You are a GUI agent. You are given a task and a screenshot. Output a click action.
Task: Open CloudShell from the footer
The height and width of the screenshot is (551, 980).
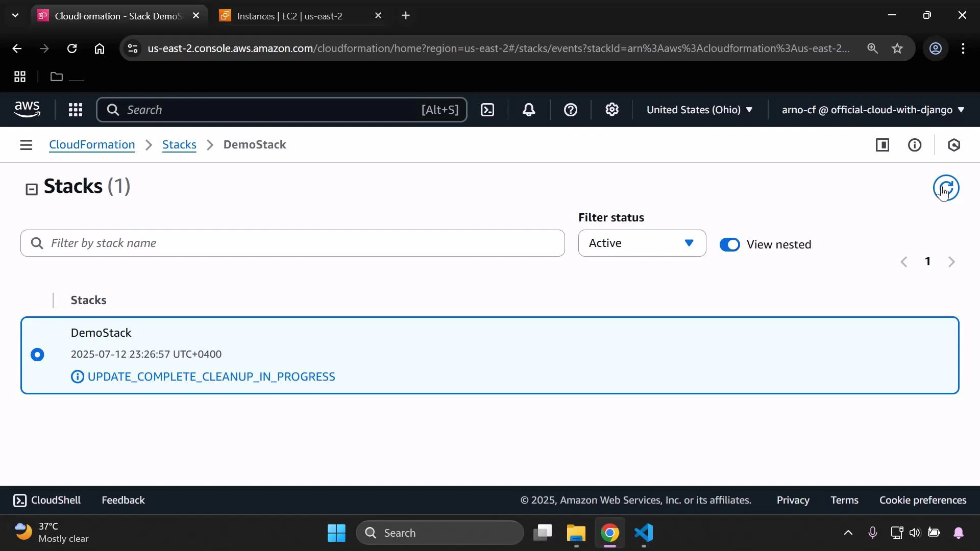pos(47,500)
